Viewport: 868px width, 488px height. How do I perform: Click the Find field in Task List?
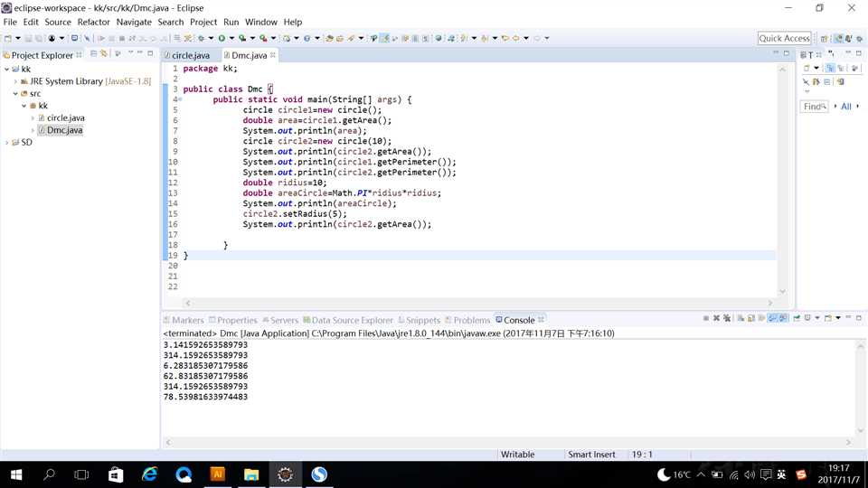point(814,107)
